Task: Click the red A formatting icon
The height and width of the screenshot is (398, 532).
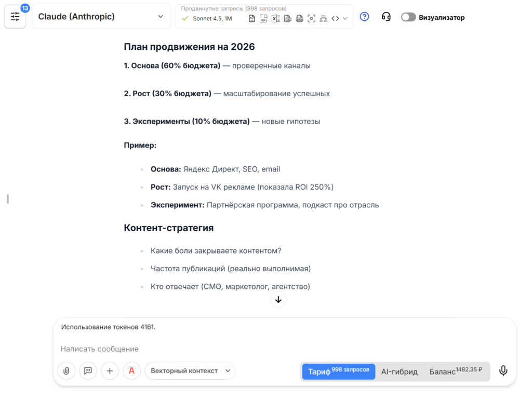Action: [x=131, y=371]
